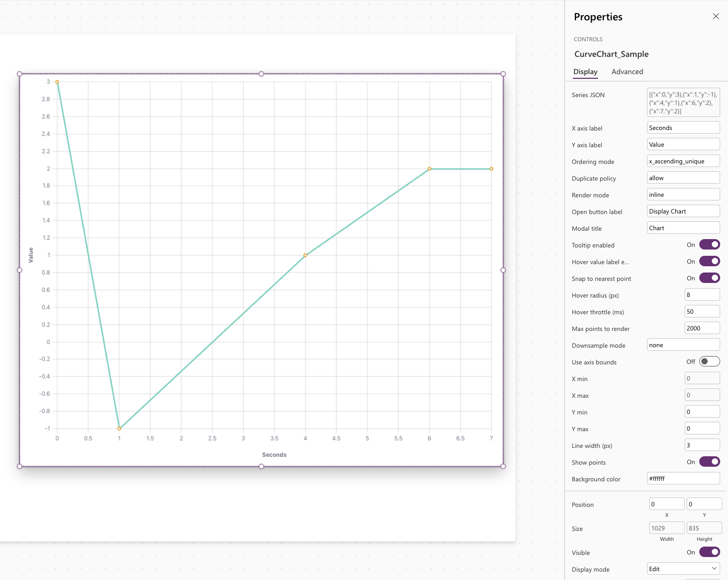The height and width of the screenshot is (580, 728).
Task: Click the chart data point at x=1
Action: tap(119, 429)
